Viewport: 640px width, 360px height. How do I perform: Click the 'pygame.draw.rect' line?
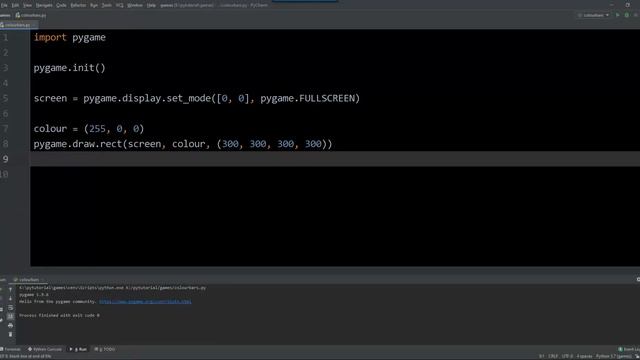pos(183,144)
